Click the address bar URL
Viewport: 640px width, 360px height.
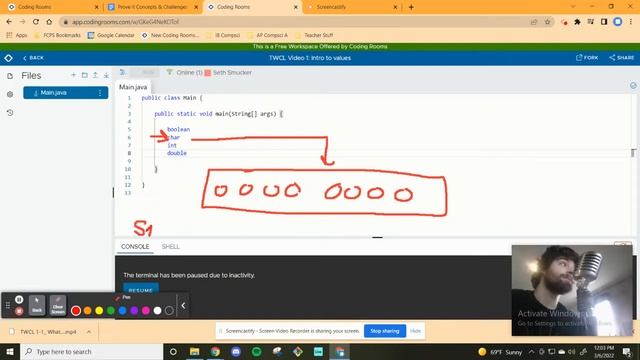pyautogui.click(x=125, y=22)
